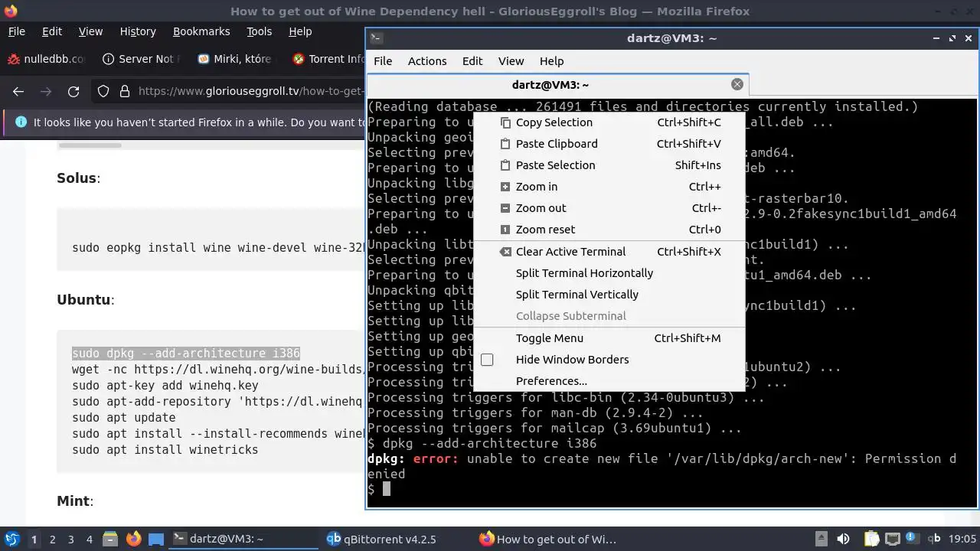Image resolution: width=980 pixels, height=551 pixels.
Task: Click the highlighted dpkg --add-architecture line
Action: (x=186, y=354)
